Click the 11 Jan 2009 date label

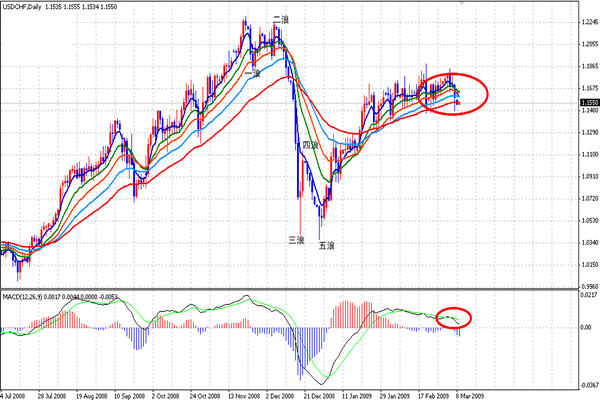[x=357, y=396]
